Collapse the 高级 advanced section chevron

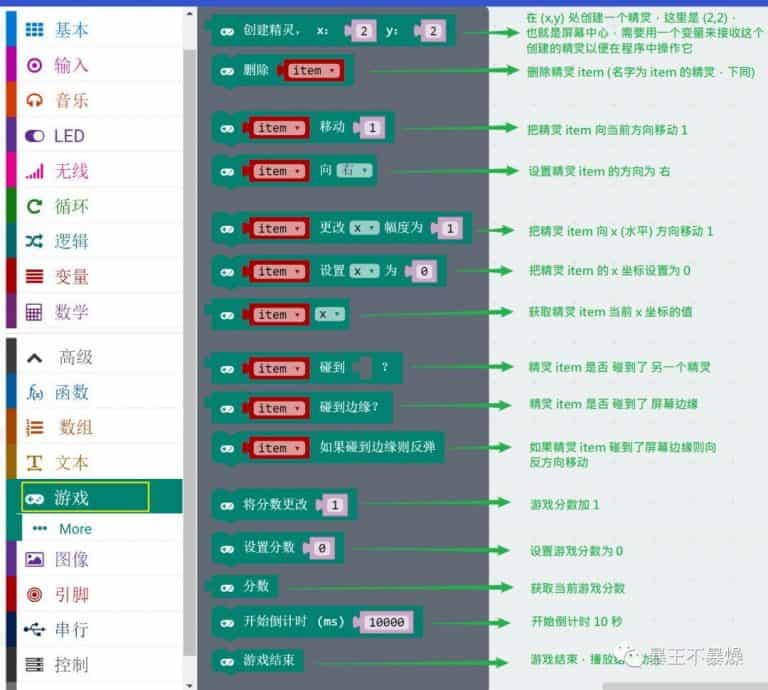(35, 357)
